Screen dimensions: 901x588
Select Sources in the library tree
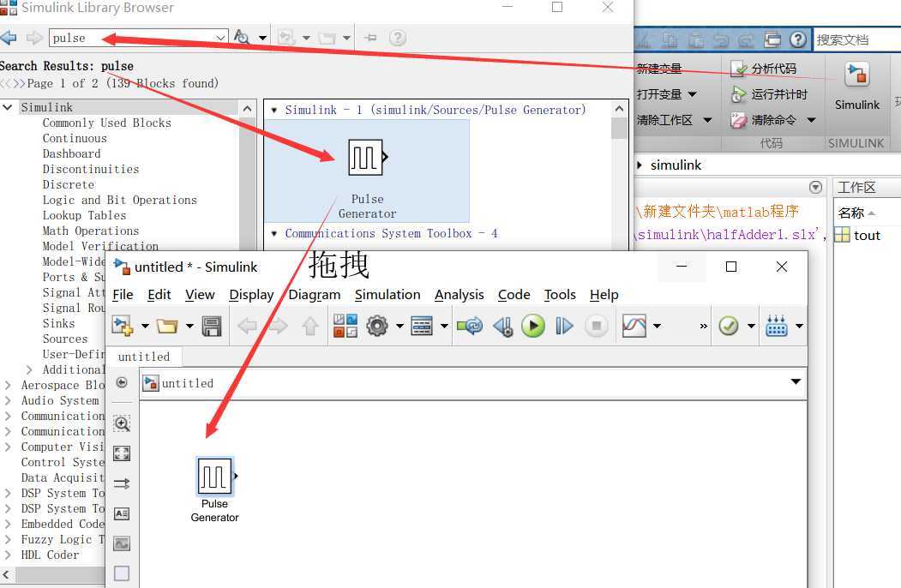tap(65, 339)
